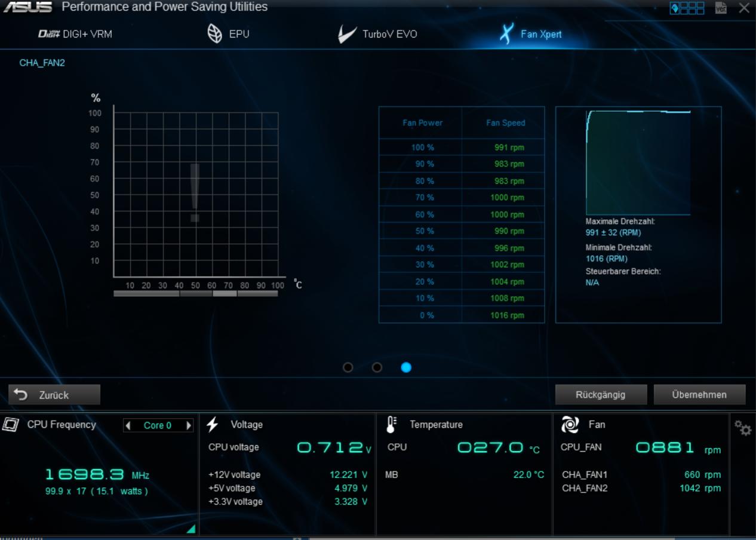The height and width of the screenshot is (540, 756).
Task: Select next core with right arrow
Action: (189, 425)
